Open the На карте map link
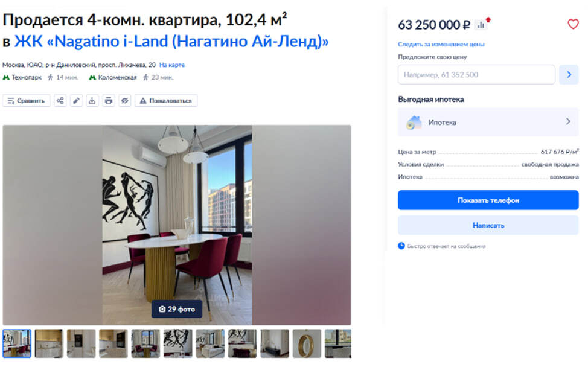 (171, 65)
